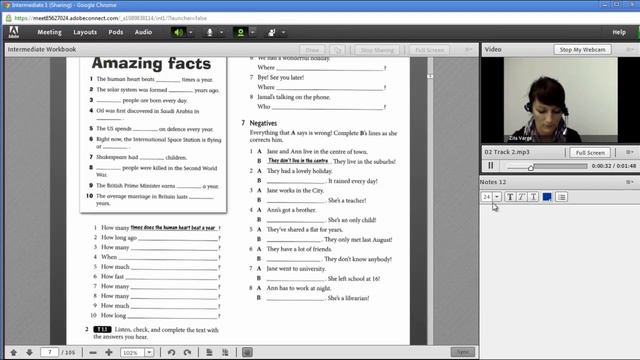
Task: Click the playback time 0:00:32 / 0:01:48
Action: pos(613,166)
